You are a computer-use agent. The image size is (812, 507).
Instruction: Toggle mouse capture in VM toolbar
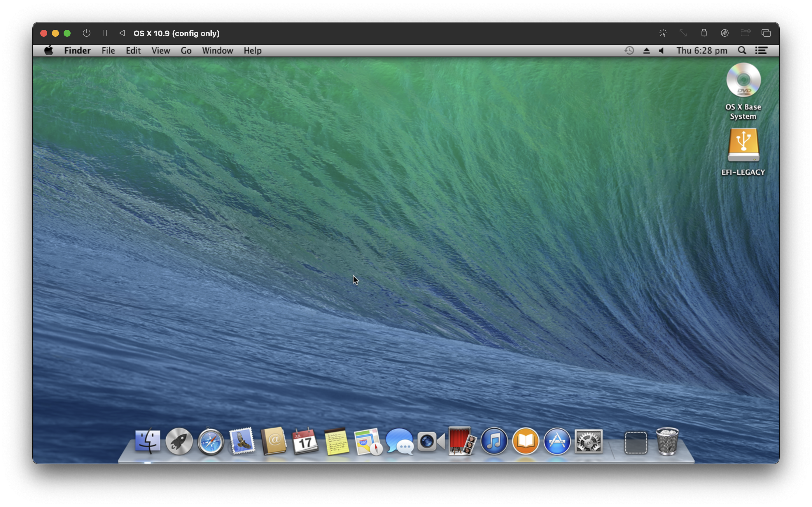[663, 33]
